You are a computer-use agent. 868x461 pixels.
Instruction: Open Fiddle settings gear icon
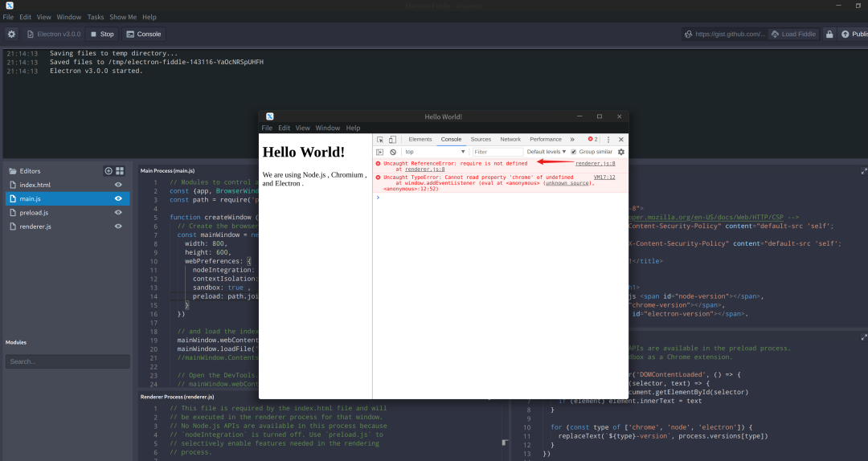coord(11,34)
